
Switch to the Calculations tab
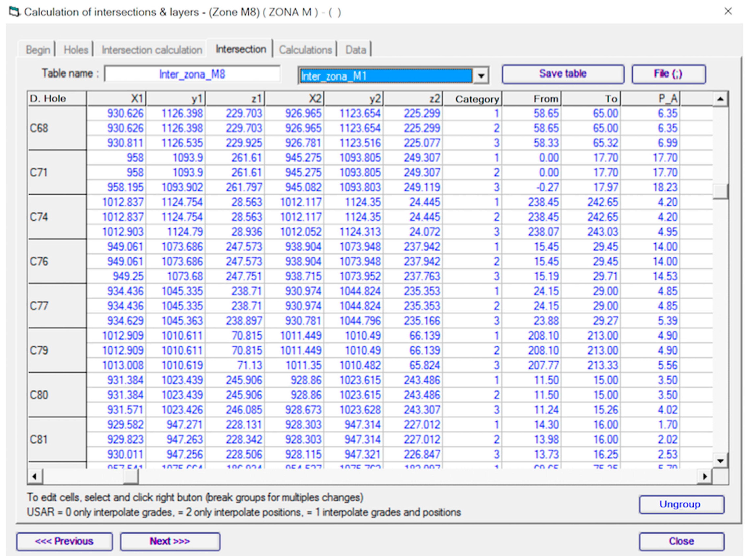click(x=305, y=50)
